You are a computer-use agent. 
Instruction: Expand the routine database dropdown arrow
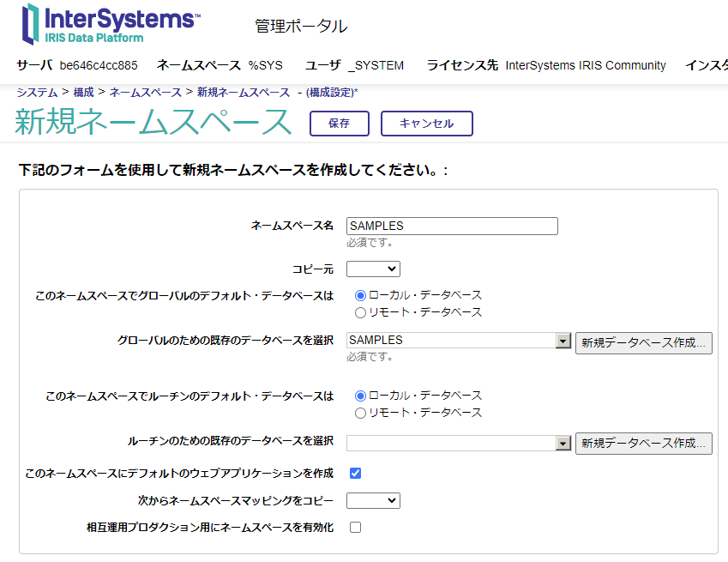[563, 444]
